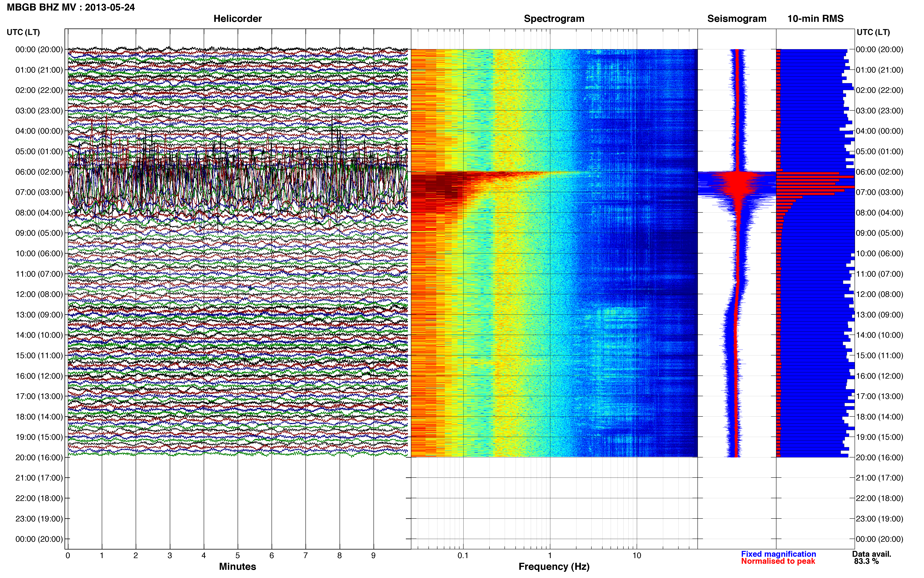Click "23:00 (19:00)" on the left time axis
The width and height of the screenshot is (924, 578).
click(39, 519)
